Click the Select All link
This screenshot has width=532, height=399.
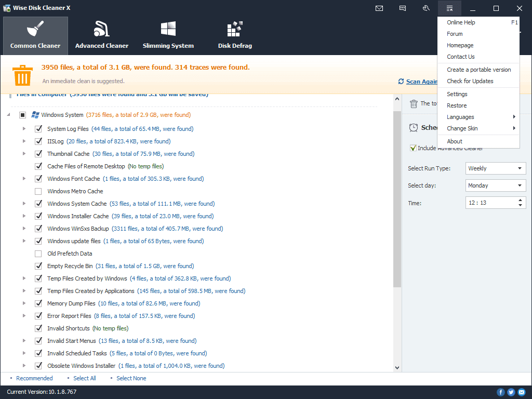tap(85, 378)
